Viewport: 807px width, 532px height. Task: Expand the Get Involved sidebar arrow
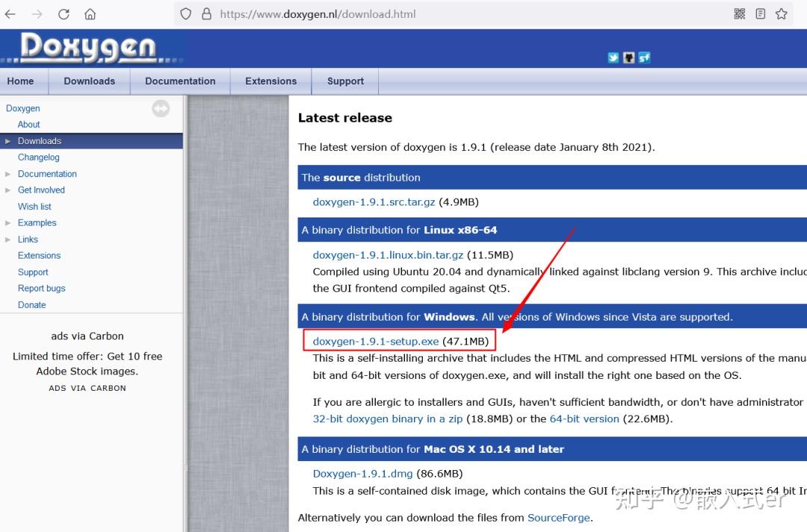[x=7, y=191]
